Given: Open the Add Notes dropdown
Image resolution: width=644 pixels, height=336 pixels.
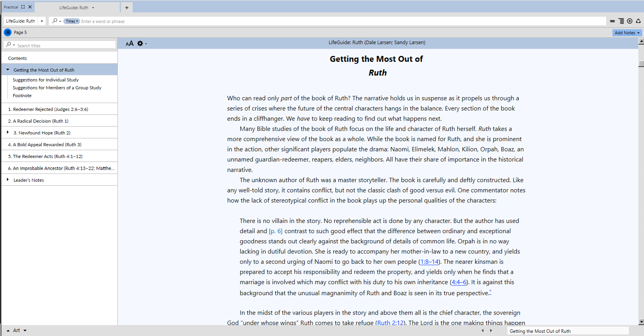Looking at the screenshot, I should 627,33.
